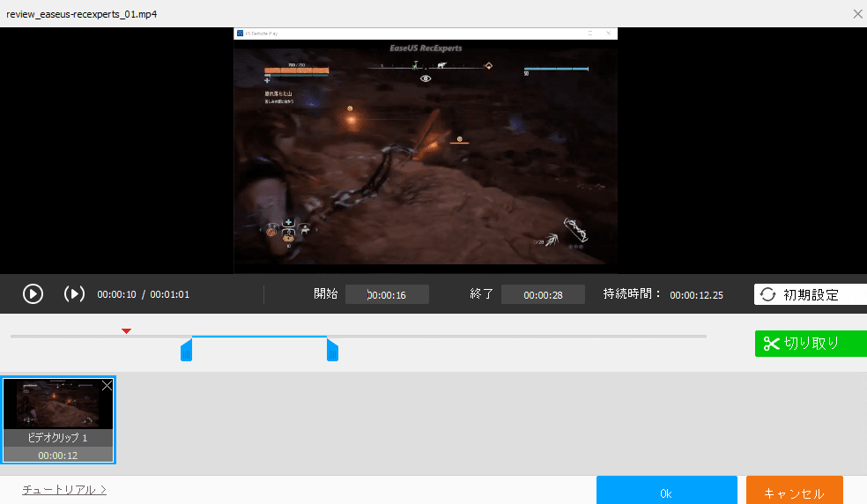Viewport: 867px width, 504px height.
Task: Play the video preview
Action: [33, 293]
